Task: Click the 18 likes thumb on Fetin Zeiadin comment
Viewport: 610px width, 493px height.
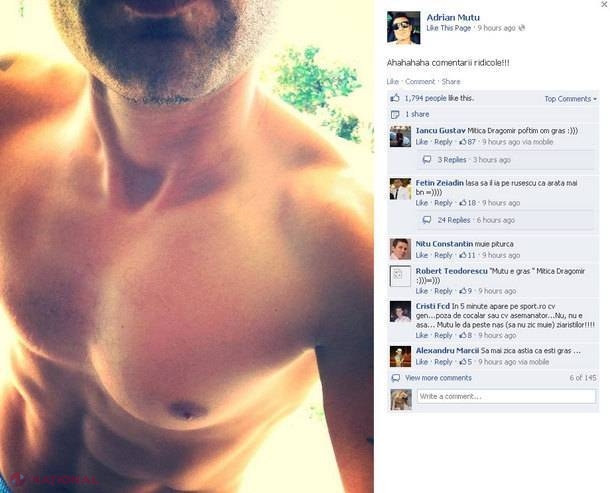Action: click(x=463, y=203)
